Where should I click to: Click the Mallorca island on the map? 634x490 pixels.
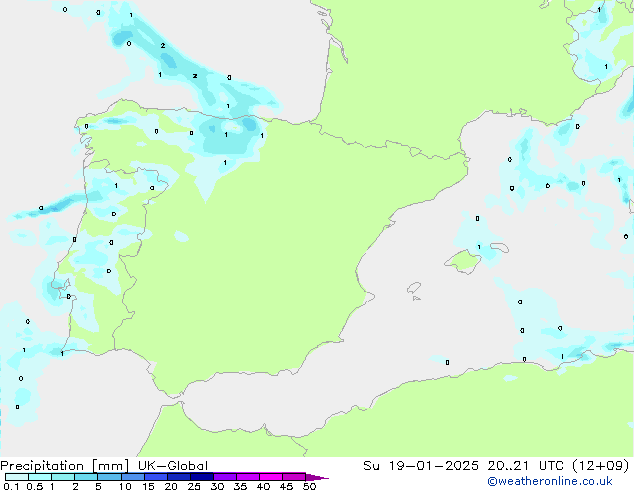pyautogui.click(x=463, y=261)
